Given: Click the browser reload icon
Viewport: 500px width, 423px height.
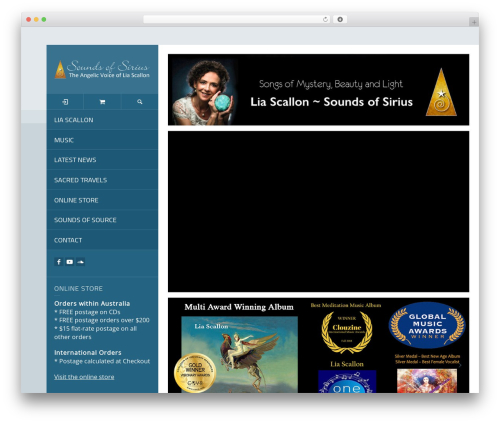Looking at the screenshot, I should [x=325, y=19].
